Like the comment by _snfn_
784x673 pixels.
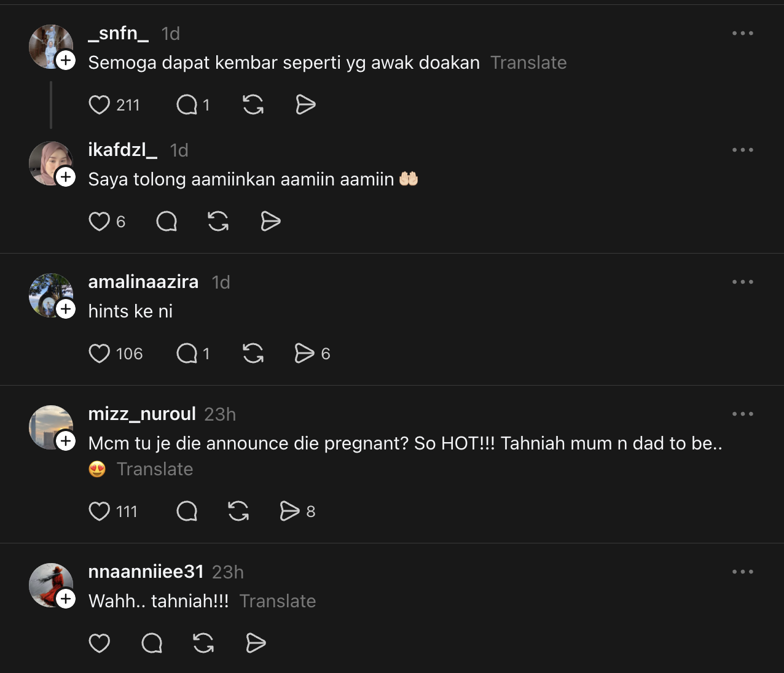pyautogui.click(x=100, y=105)
